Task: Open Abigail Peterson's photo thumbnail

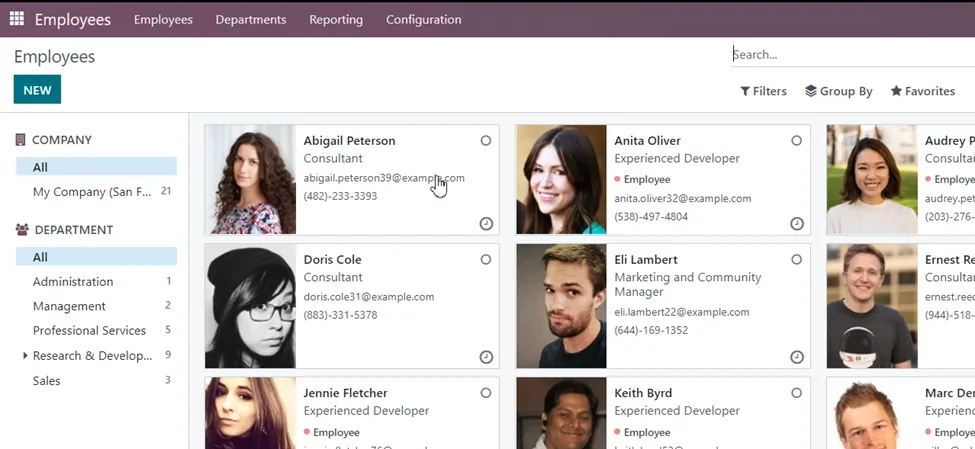Action: tap(251, 179)
